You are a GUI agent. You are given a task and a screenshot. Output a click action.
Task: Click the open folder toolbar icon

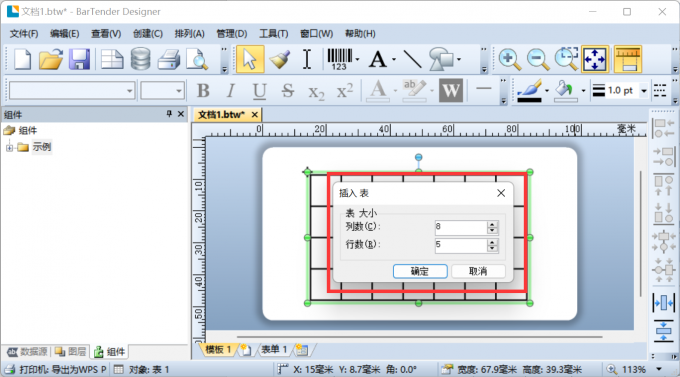pyautogui.click(x=51, y=59)
